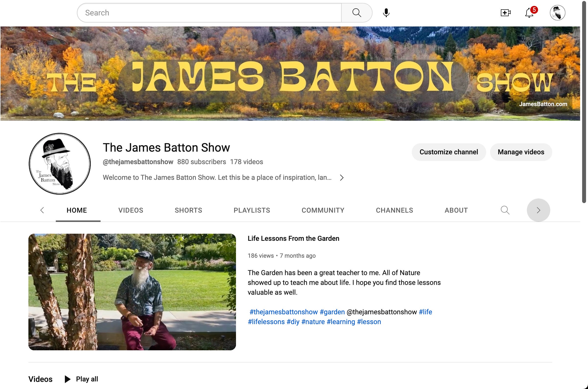588x389 pixels.
Task: Switch to the VIDEOS tab
Action: (x=131, y=210)
